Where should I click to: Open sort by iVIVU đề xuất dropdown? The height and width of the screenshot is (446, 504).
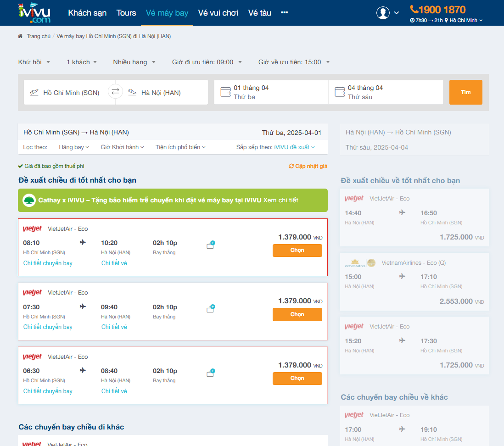[x=294, y=147]
